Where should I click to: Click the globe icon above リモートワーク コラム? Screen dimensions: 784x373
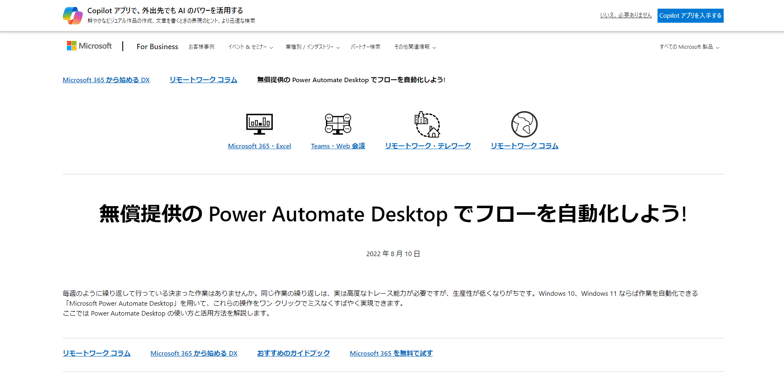524,124
